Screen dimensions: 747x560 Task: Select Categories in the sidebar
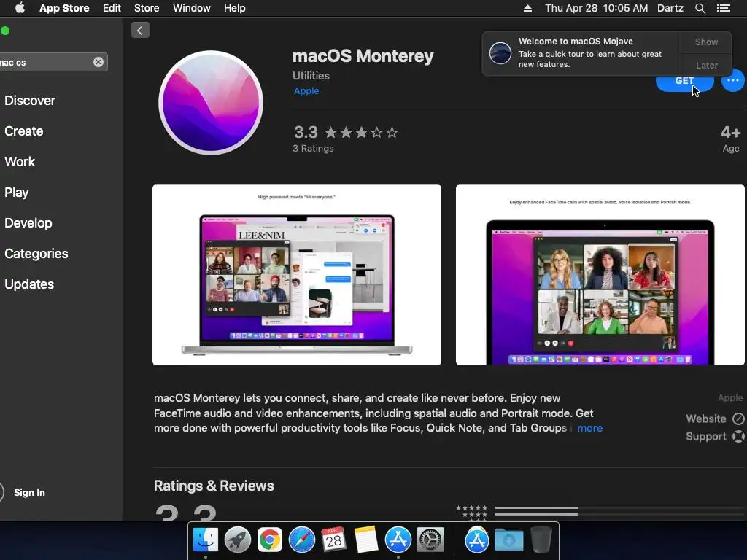point(36,253)
